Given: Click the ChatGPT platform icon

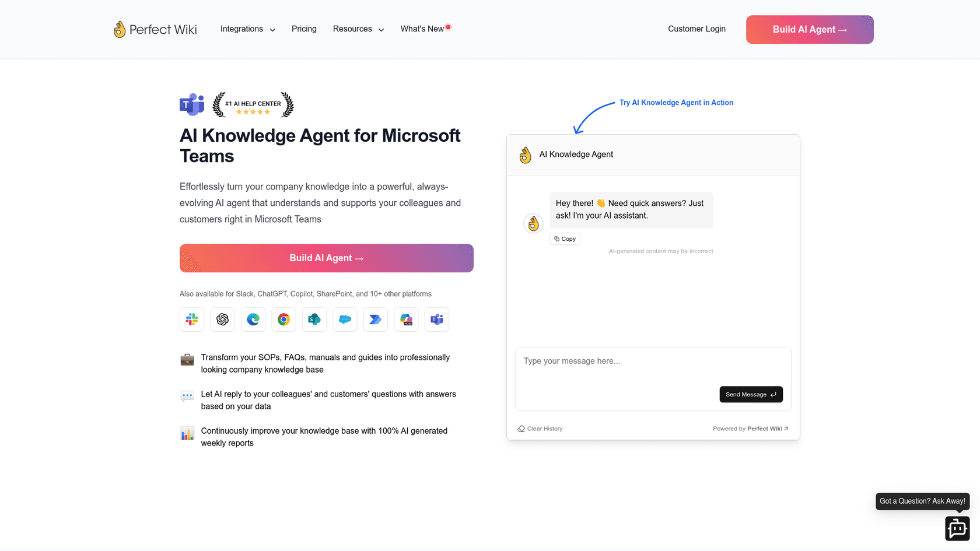Looking at the screenshot, I should [222, 320].
